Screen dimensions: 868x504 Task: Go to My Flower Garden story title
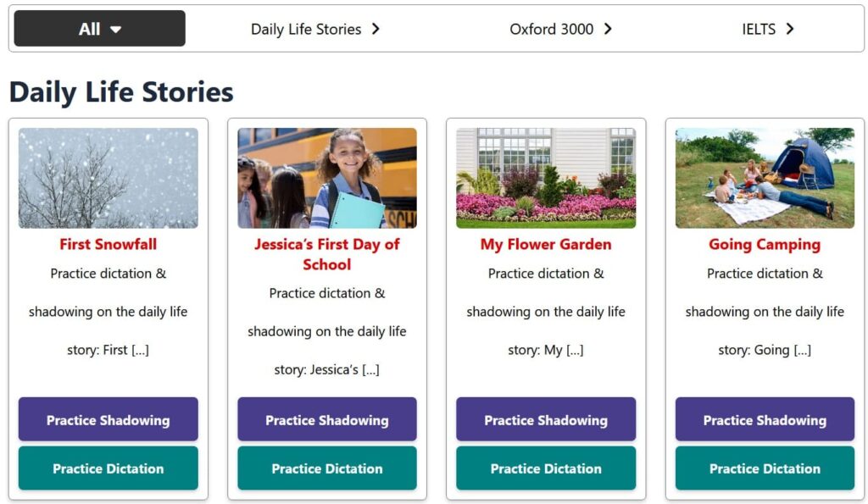click(x=546, y=244)
